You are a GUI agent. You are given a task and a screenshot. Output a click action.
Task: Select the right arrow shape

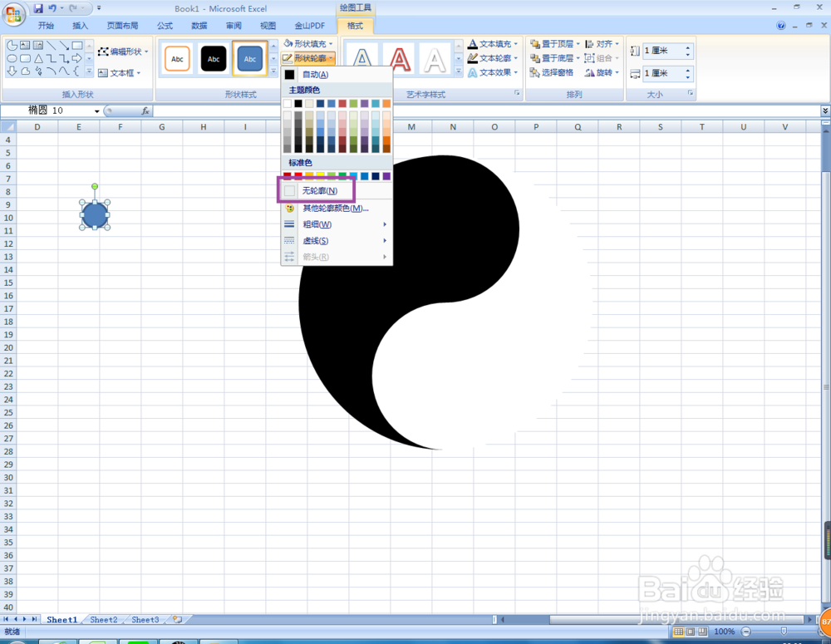76,58
